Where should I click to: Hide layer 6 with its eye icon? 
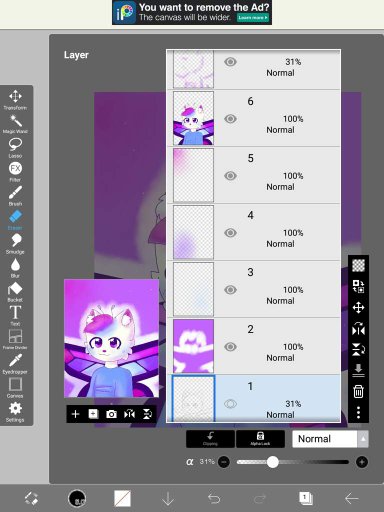tap(230, 119)
